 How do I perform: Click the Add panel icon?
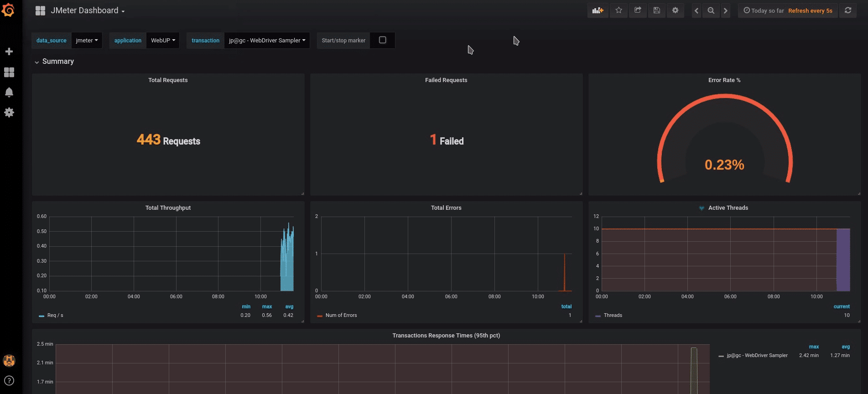point(598,10)
